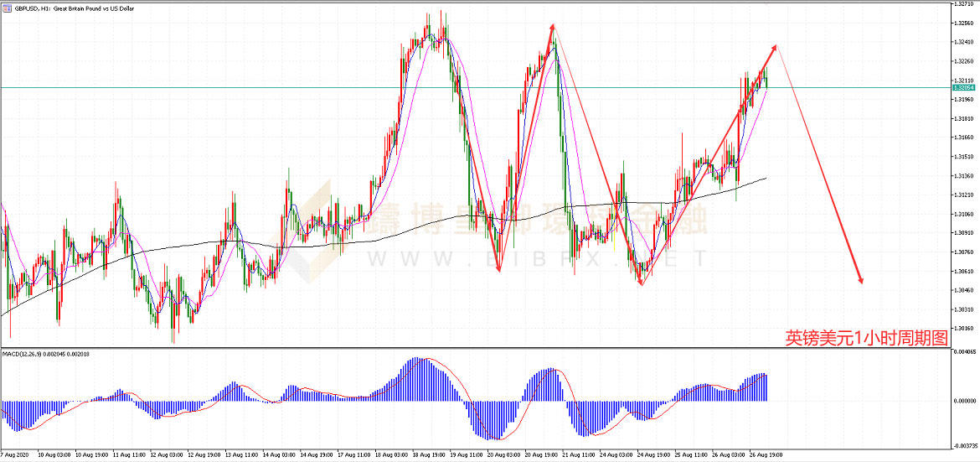
Task: Click the upward forecast arrowhead near 1.32410
Action: (x=774, y=48)
